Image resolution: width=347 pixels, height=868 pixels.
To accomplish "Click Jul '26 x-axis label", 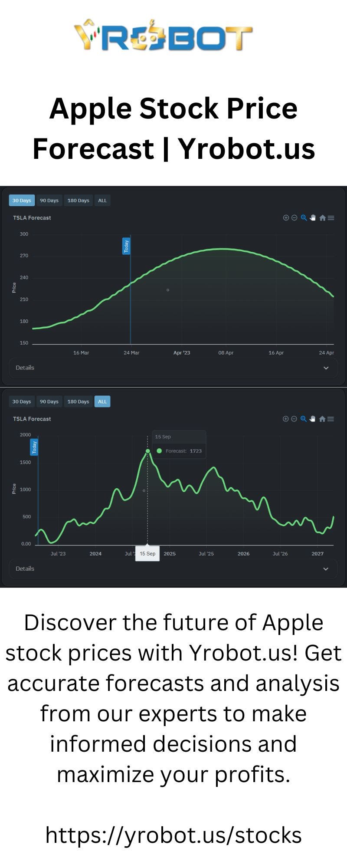I will pyautogui.click(x=280, y=554).
